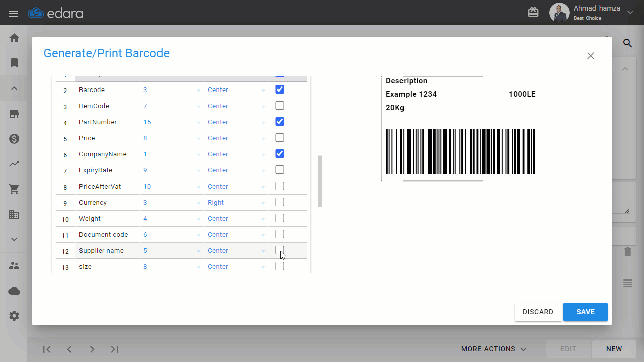
Task: Uncheck the PartNumber checkbox
Action: [280, 122]
